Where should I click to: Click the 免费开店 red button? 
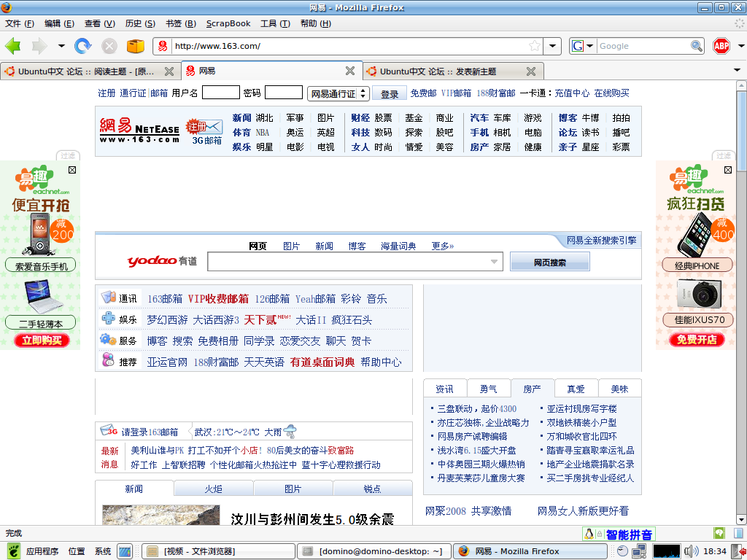click(697, 340)
